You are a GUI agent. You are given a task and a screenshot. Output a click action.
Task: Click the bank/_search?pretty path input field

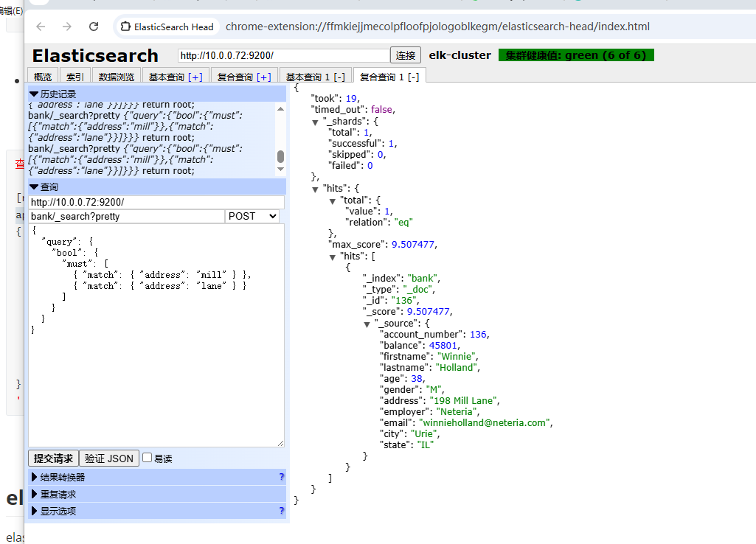click(x=125, y=216)
